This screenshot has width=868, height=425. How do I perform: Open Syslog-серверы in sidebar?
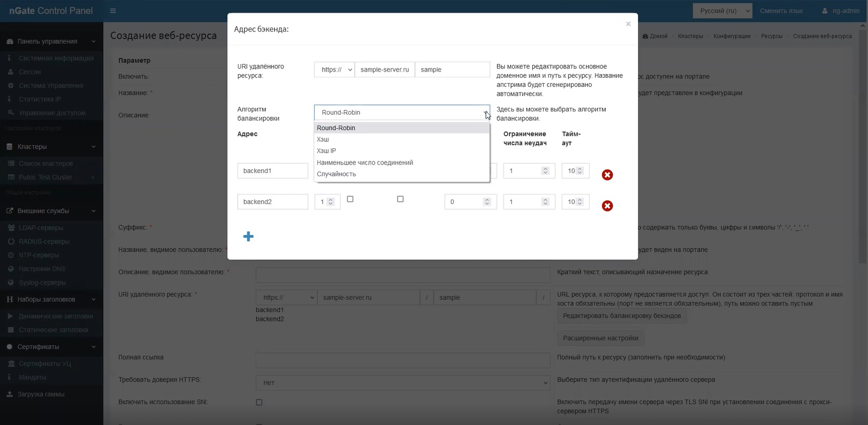coord(52,282)
